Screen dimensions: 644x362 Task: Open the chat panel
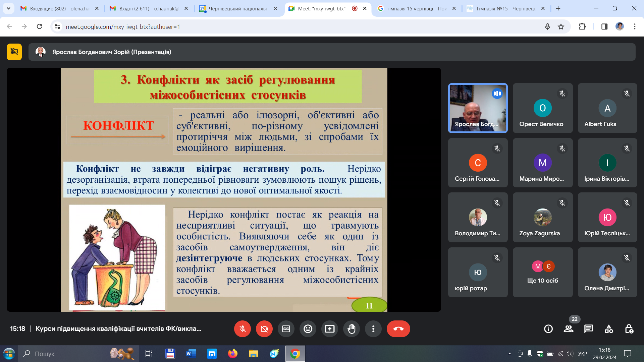point(589,329)
